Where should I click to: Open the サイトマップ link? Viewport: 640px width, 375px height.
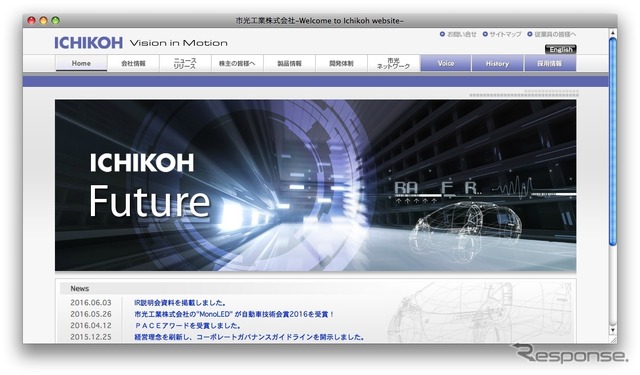pyautogui.click(x=502, y=34)
